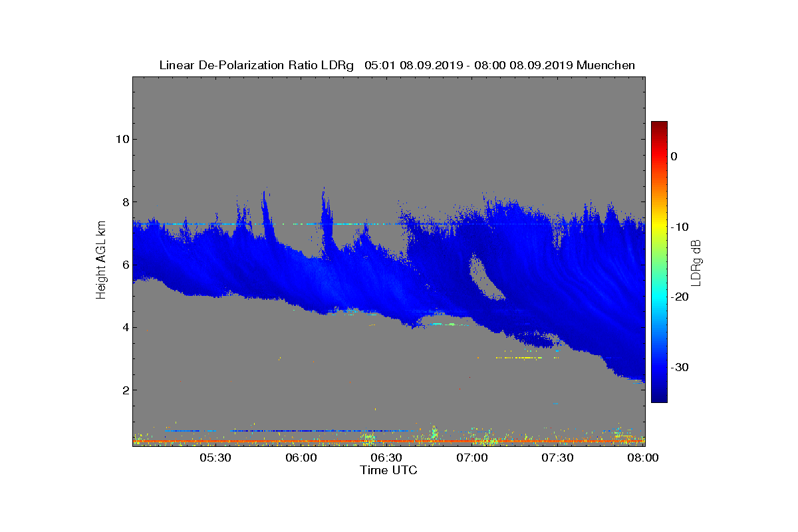
Task: Click the LDRg color scale bar
Action: (x=659, y=262)
